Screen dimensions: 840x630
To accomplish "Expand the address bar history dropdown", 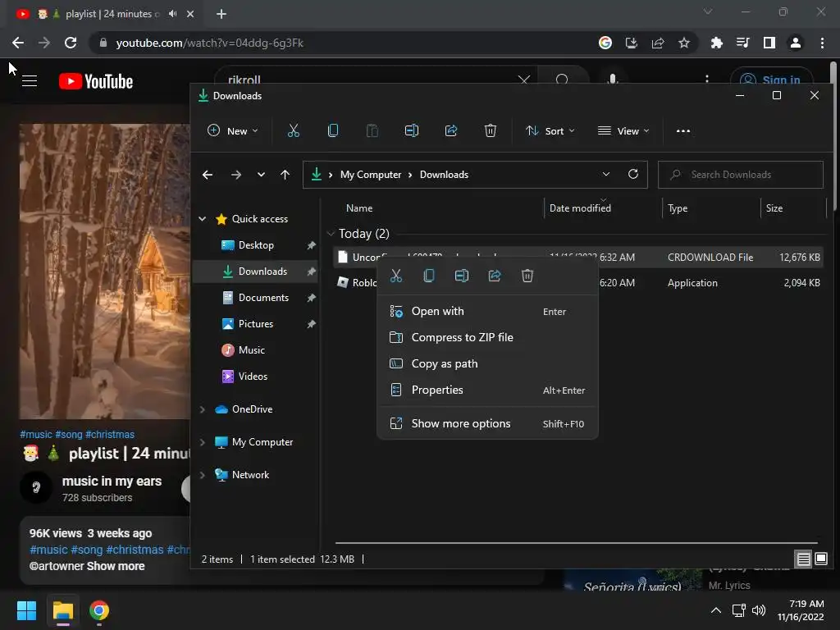I will (x=606, y=174).
